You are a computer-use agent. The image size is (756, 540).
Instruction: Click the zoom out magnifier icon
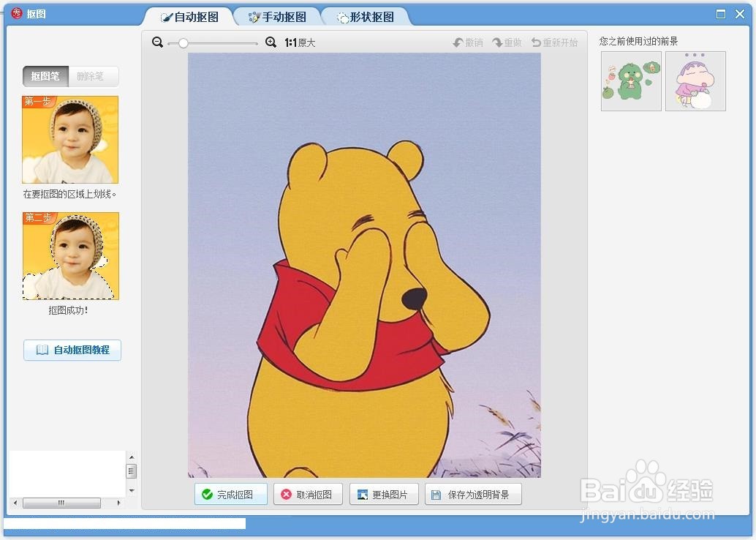(157, 42)
